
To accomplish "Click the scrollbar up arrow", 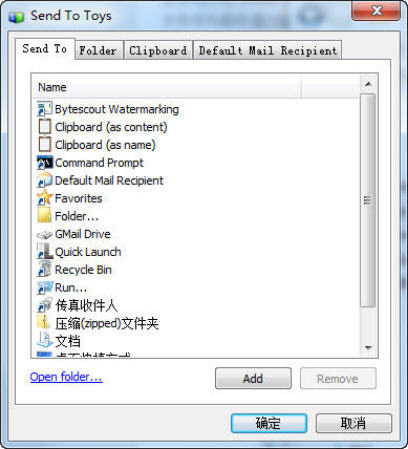I will [368, 84].
